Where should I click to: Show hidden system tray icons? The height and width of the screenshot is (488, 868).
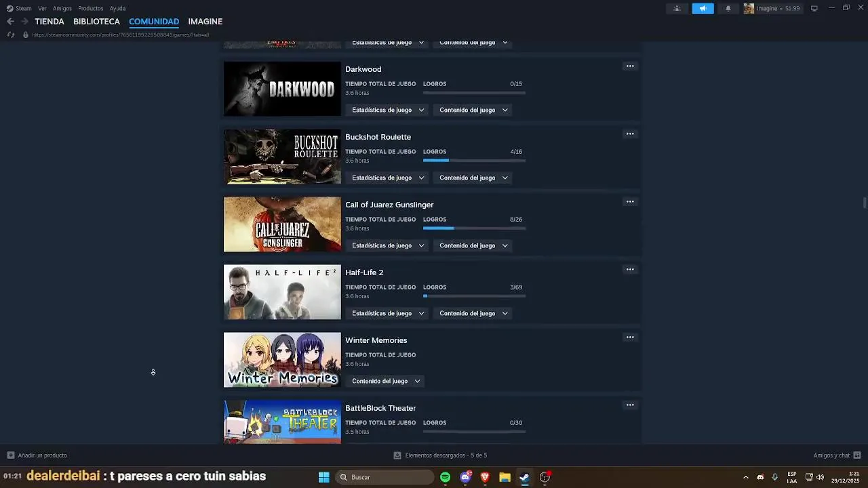[x=745, y=477]
